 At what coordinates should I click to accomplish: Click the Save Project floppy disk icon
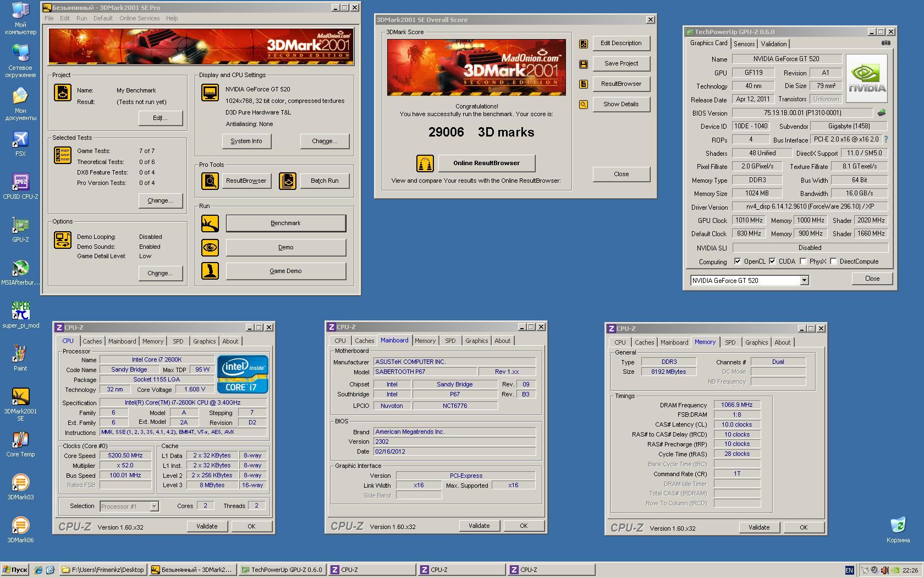[583, 64]
